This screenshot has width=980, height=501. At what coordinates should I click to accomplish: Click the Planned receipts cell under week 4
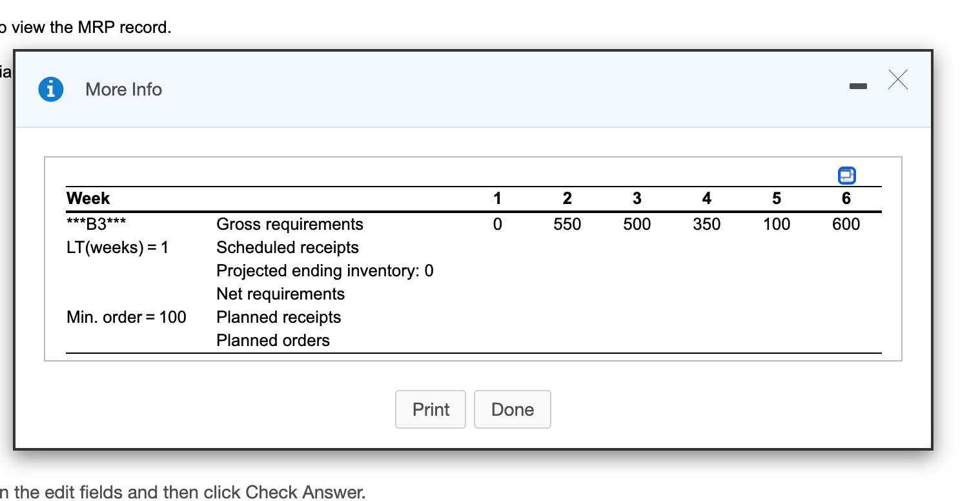pos(707,317)
